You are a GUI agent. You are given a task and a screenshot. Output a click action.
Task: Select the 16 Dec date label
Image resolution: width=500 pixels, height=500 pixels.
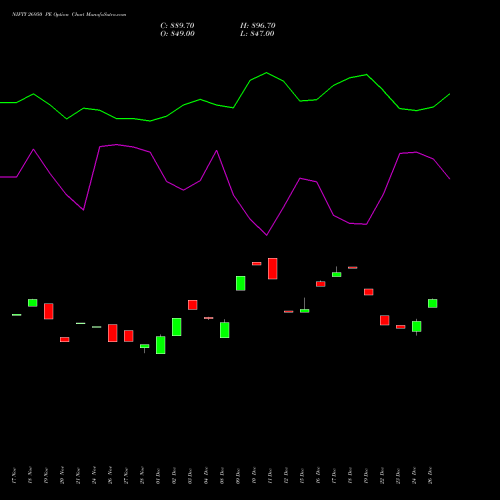(x=318, y=476)
